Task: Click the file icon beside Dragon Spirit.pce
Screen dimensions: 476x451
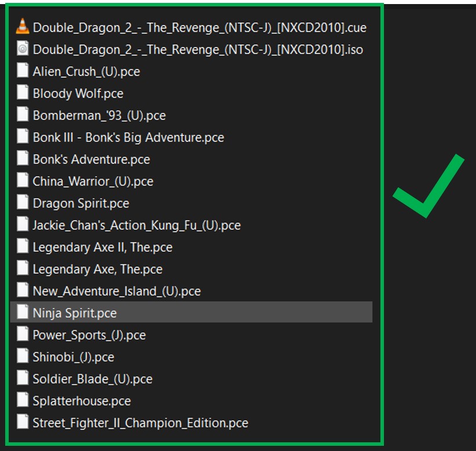Action: pos(23,202)
